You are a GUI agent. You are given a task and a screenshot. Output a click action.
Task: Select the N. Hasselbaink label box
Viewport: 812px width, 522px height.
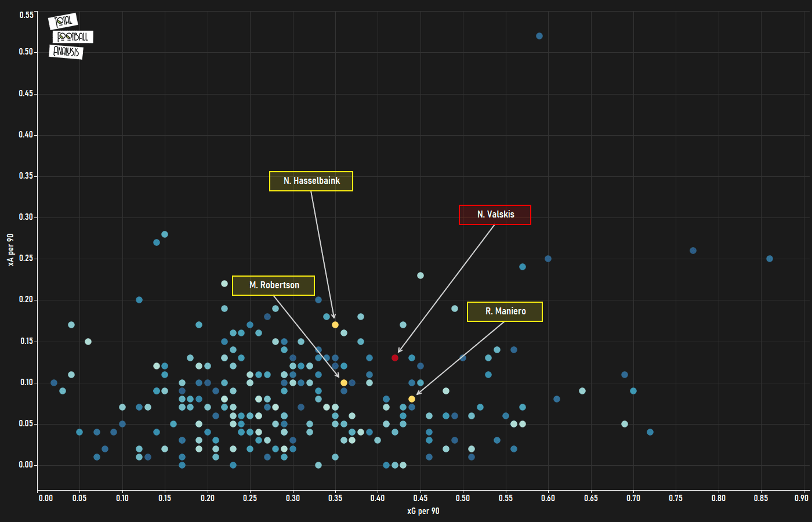pos(311,181)
